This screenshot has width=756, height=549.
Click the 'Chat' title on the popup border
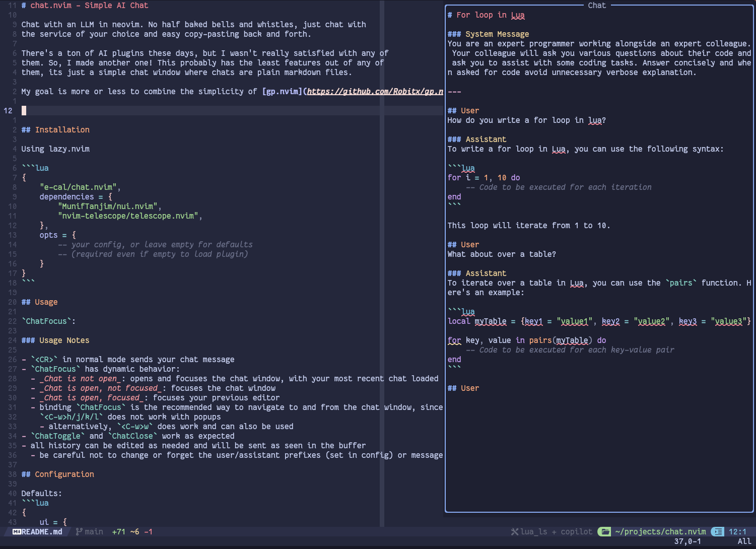[597, 6]
